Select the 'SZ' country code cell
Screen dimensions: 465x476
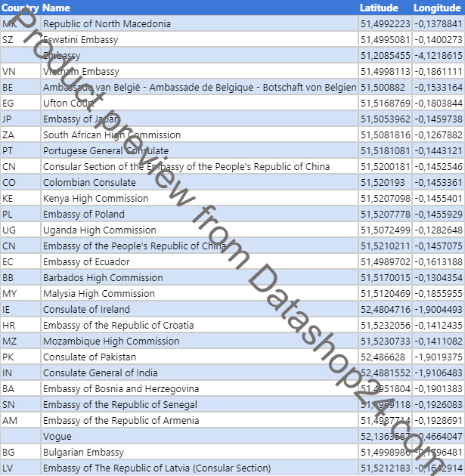[20, 39]
